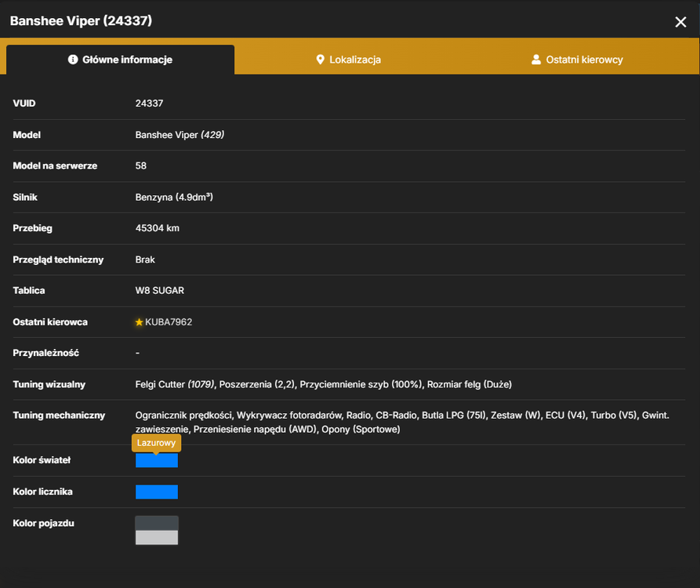The image size is (700, 588).
Task: Click the Felgi Cutter (1079) tuning entry
Action: (x=175, y=384)
